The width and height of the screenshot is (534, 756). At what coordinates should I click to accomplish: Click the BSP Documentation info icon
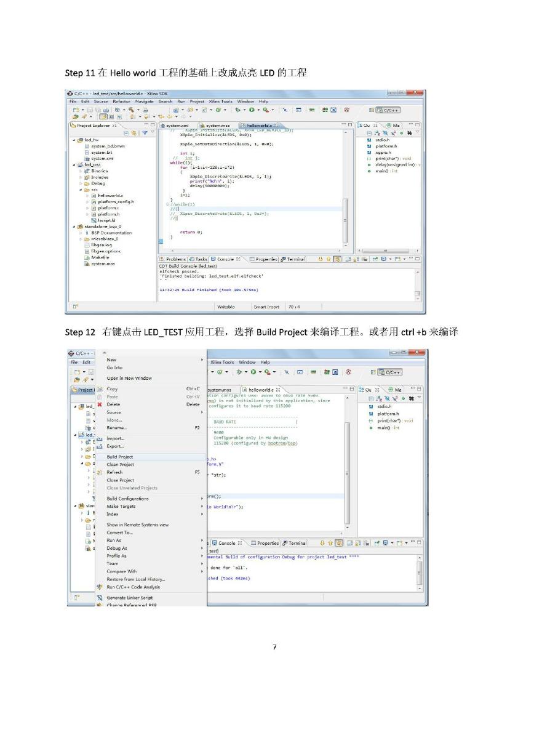(x=87, y=233)
